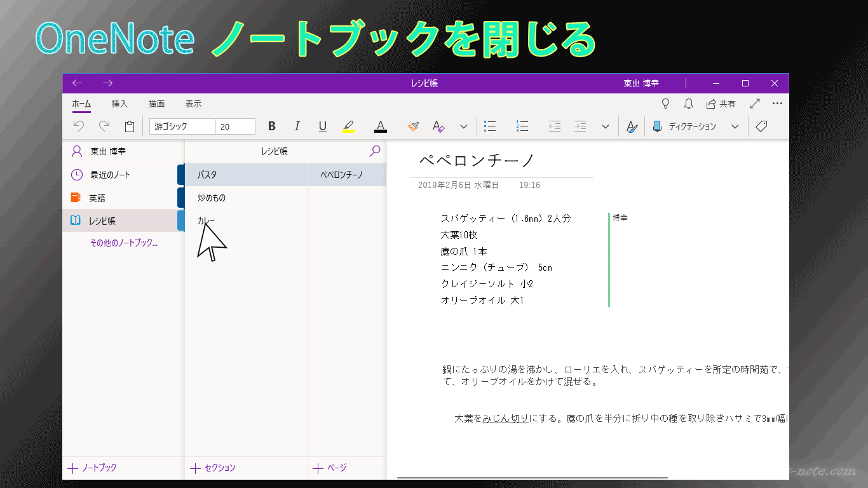
Task: Switch to the 表示 tab
Action: [x=193, y=104]
